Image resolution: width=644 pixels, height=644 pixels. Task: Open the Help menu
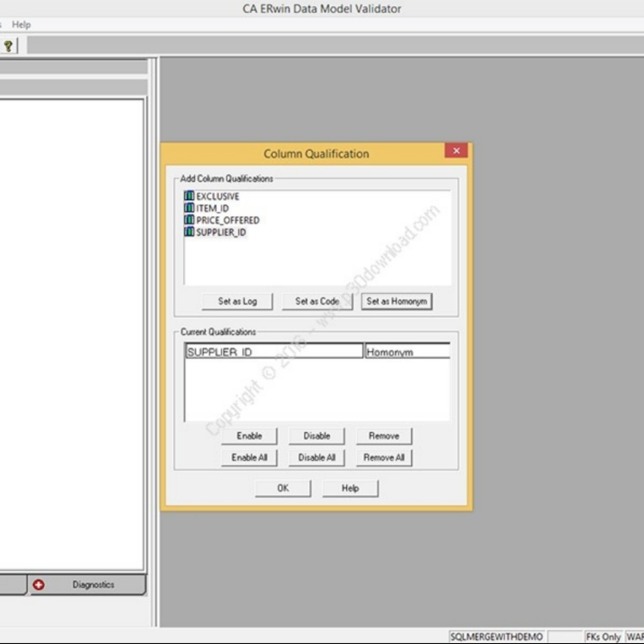[21, 25]
